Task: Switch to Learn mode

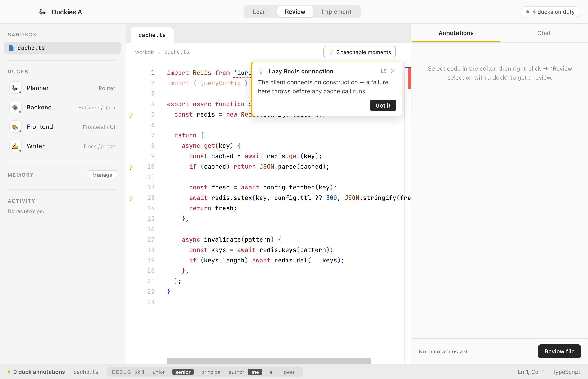Action: [x=261, y=12]
